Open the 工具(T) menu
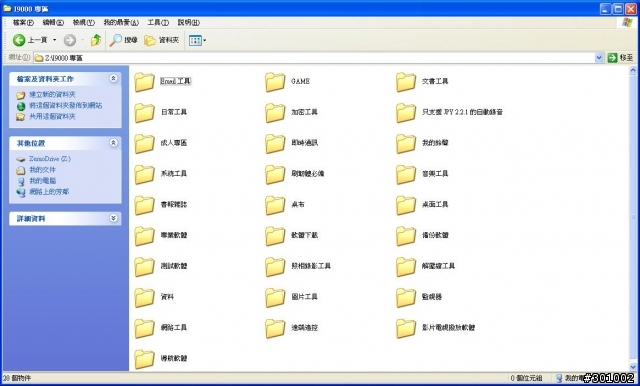The image size is (640, 386). (x=158, y=22)
